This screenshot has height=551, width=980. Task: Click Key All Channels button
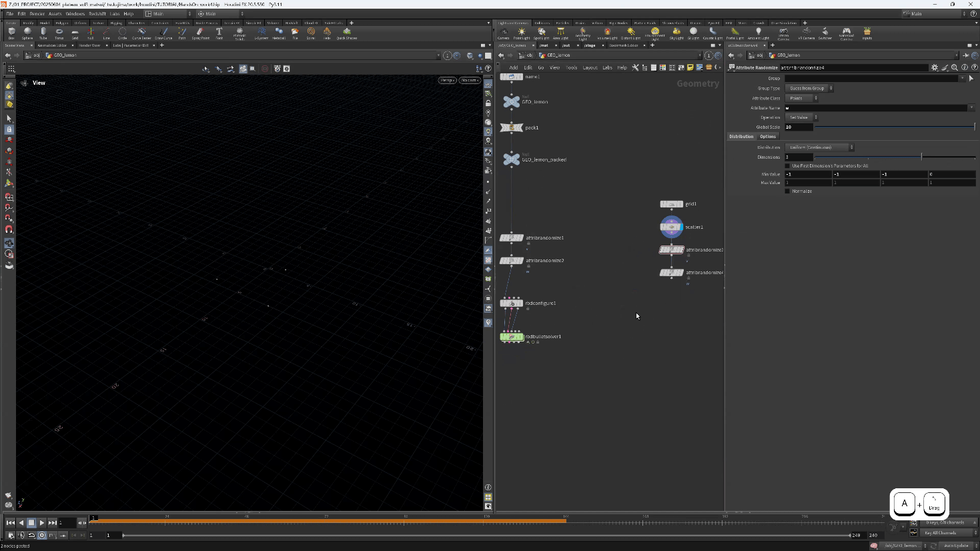click(x=941, y=533)
